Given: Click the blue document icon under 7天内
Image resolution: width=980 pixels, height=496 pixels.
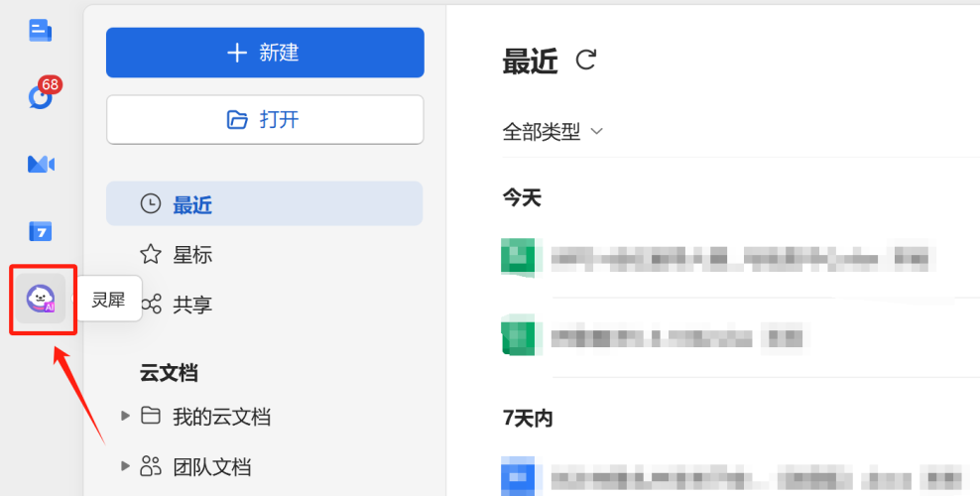Looking at the screenshot, I should click(x=518, y=476).
